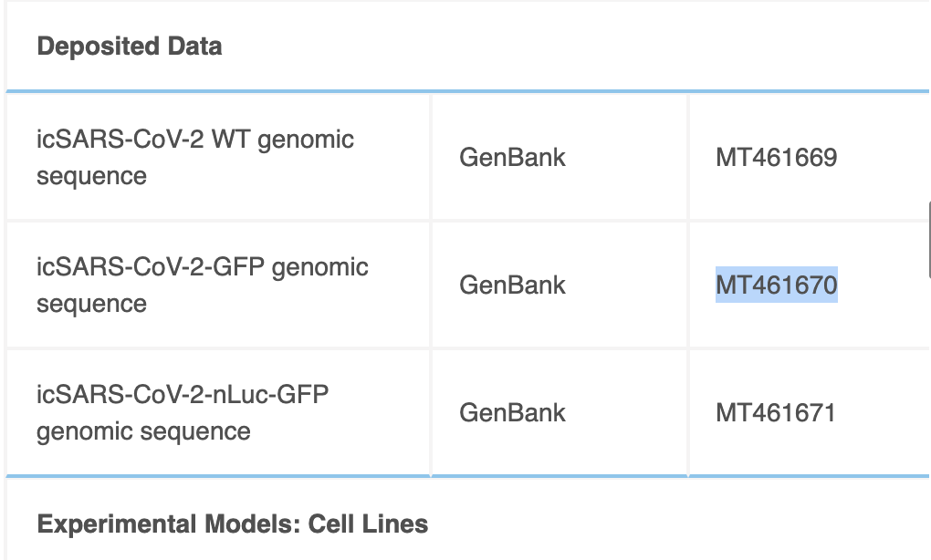
Task: Select GenBank in the nLuc-GFP row
Action: pos(512,412)
